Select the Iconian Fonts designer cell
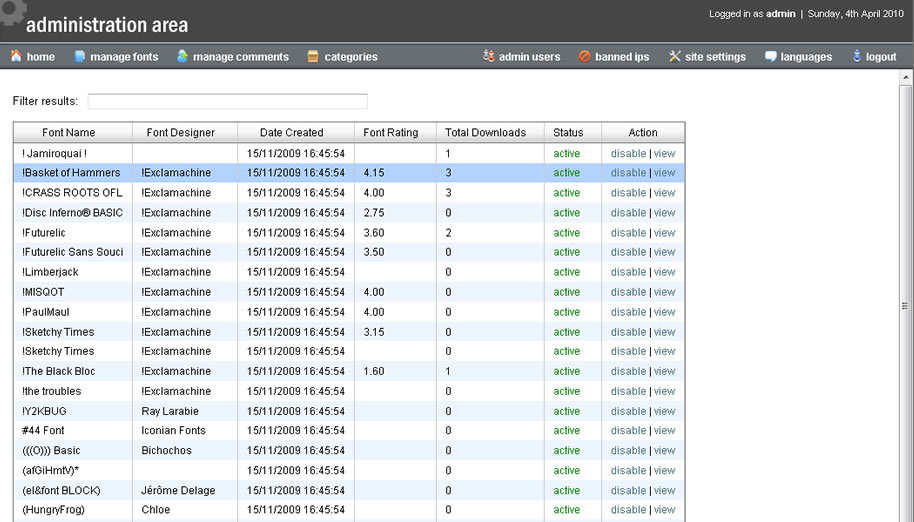 (185, 430)
